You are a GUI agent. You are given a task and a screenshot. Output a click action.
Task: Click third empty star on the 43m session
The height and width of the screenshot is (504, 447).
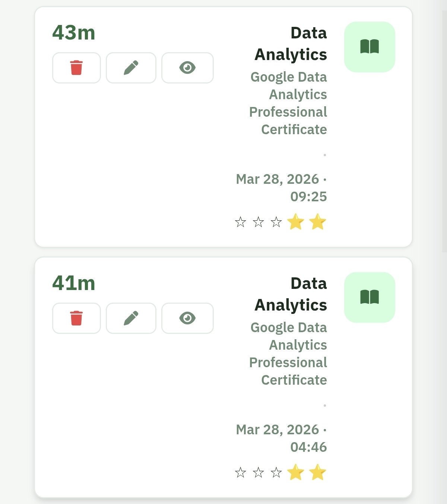pyautogui.click(x=276, y=223)
